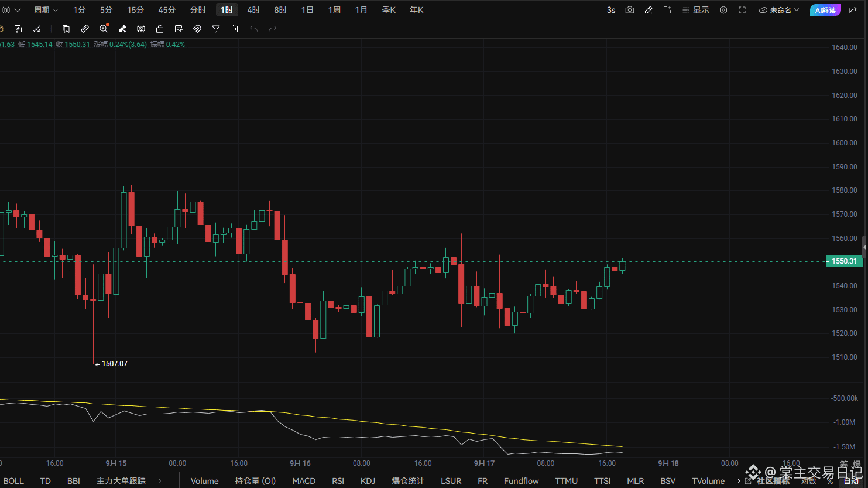
Task: Click the share arrow icon
Action: (853, 10)
